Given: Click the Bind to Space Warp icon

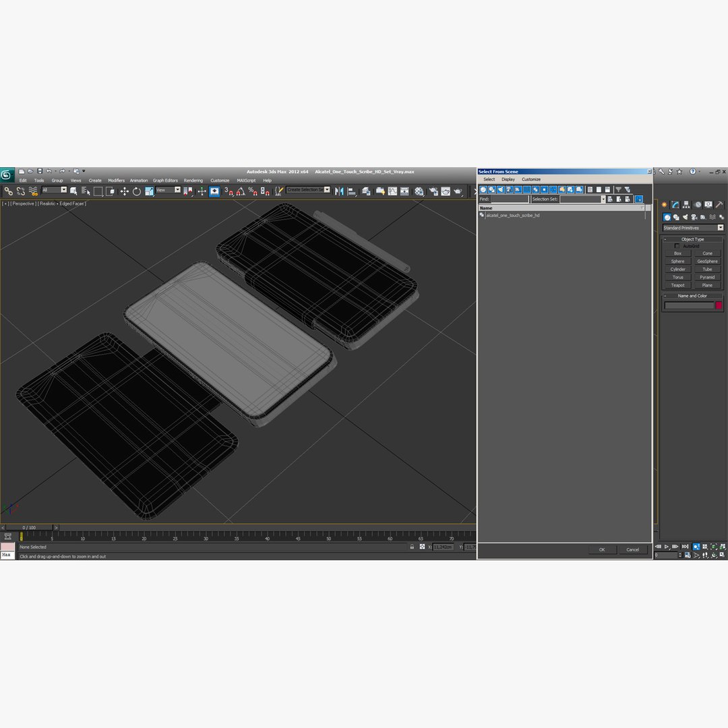Looking at the screenshot, I should click(33, 191).
